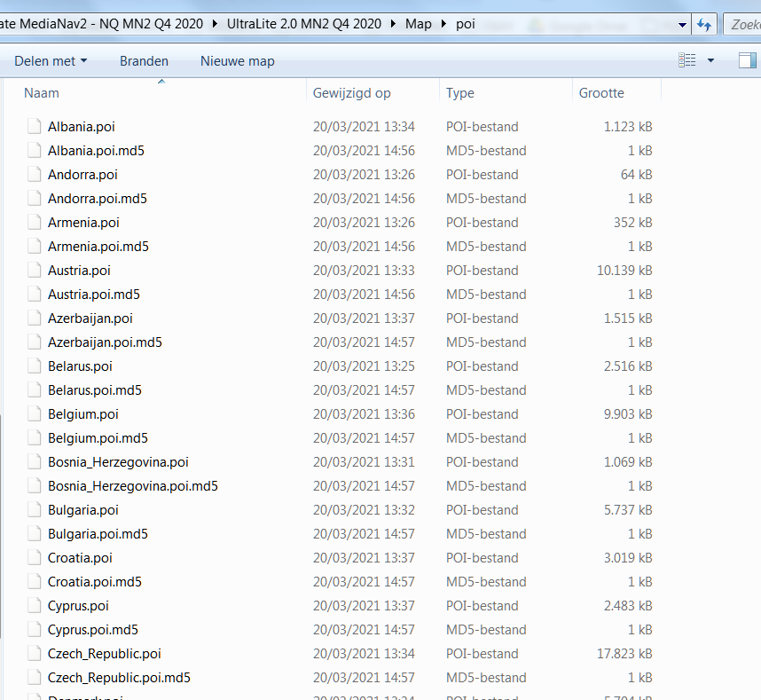Image resolution: width=761 pixels, height=700 pixels.
Task: Click UltraLite 2.0 MN2 Q4 2020 breadcrumb
Action: 304,24
